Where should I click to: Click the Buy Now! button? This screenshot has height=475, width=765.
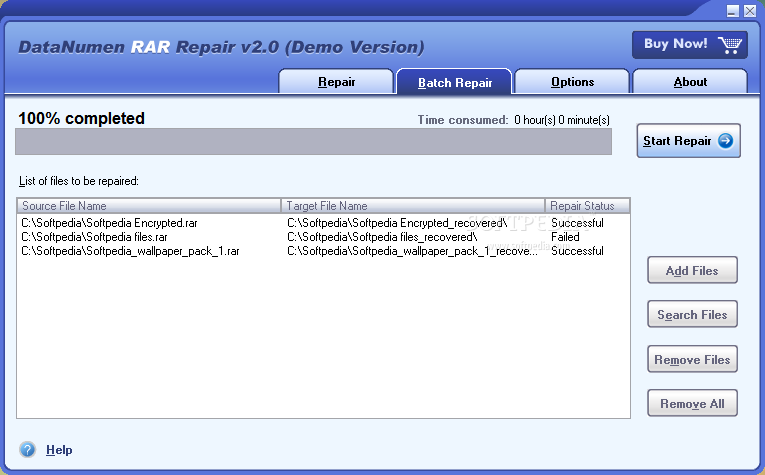[690, 45]
